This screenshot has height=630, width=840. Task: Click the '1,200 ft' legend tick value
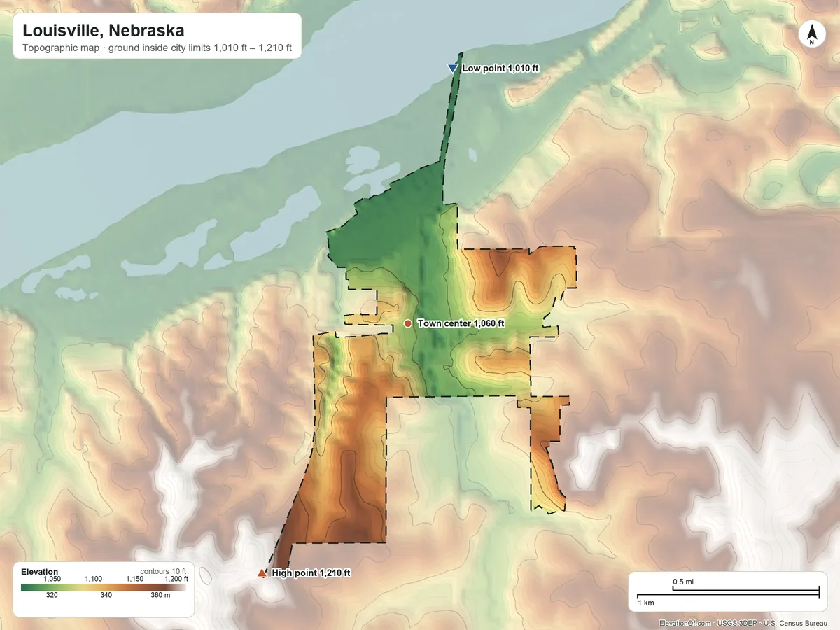click(176, 580)
